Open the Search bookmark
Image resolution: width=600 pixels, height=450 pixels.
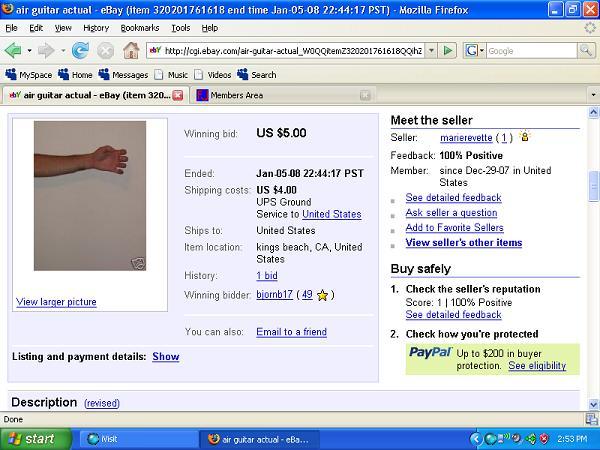tap(257, 75)
